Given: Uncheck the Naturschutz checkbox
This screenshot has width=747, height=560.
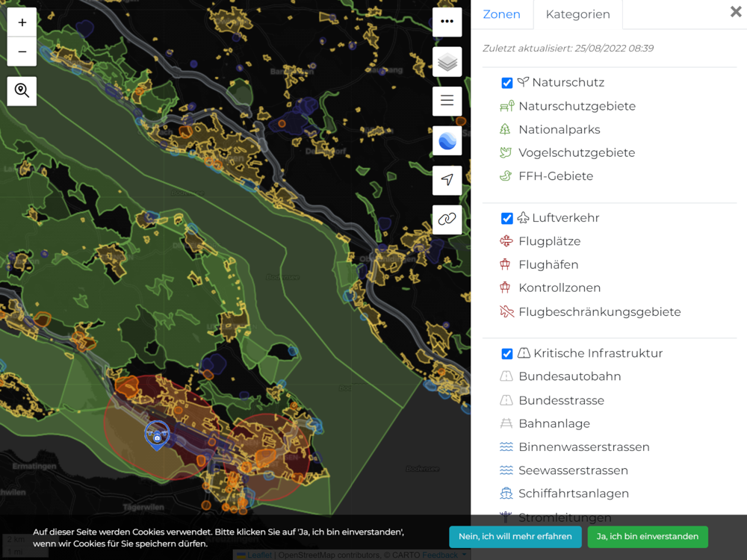Looking at the screenshot, I should pos(507,83).
